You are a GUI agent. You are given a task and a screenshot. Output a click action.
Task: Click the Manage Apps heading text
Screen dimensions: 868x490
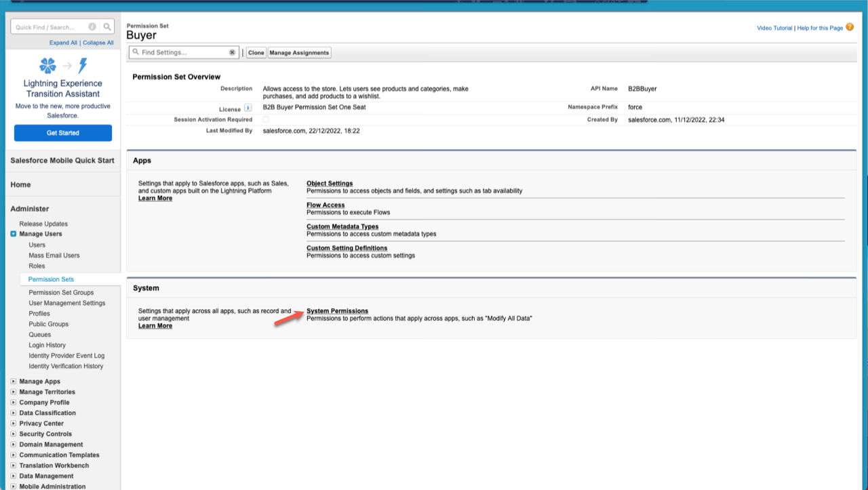click(x=40, y=382)
